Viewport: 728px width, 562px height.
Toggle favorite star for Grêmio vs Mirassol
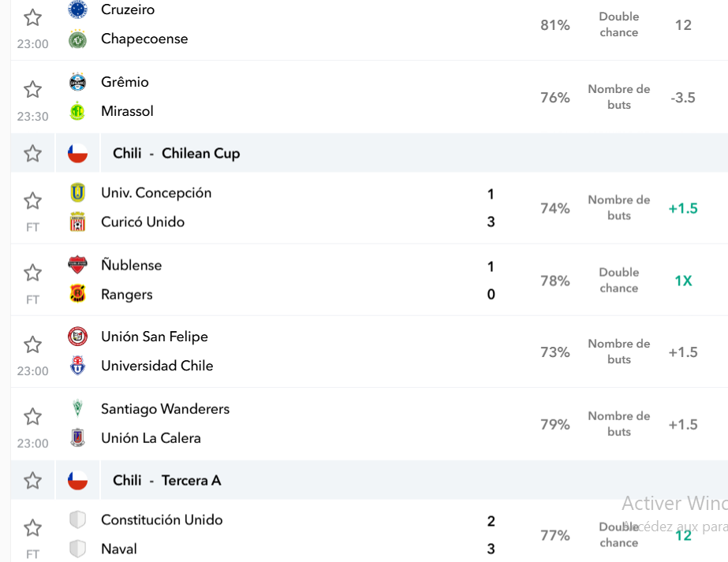coord(32,90)
